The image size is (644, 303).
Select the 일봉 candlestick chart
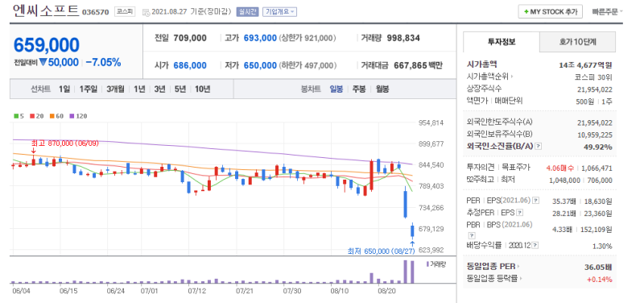pyautogui.click(x=336, y=89)
